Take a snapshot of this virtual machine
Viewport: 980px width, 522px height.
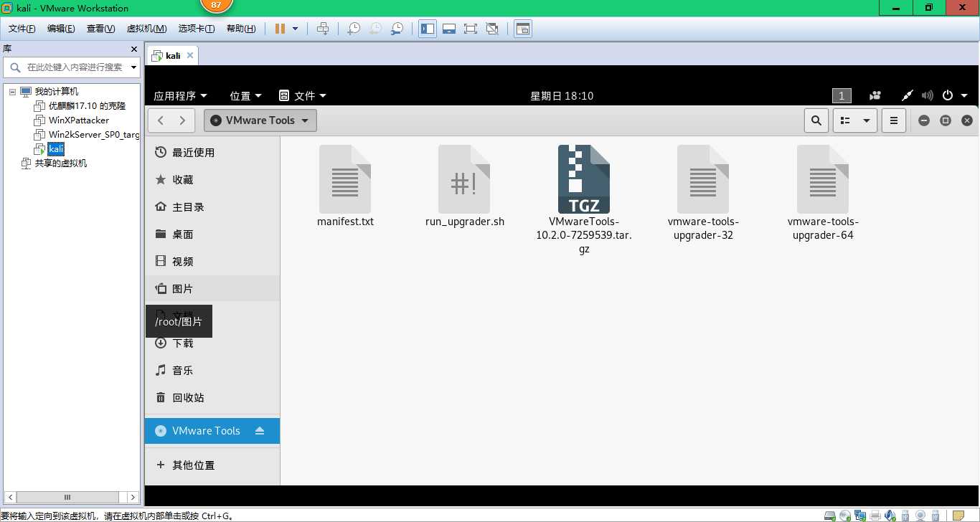(x=353, y=29)
